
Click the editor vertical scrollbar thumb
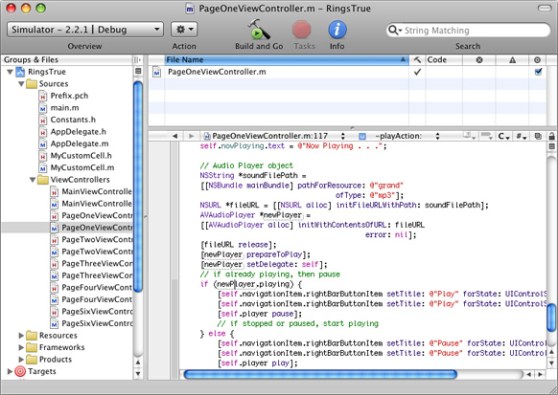click(551, 317)
